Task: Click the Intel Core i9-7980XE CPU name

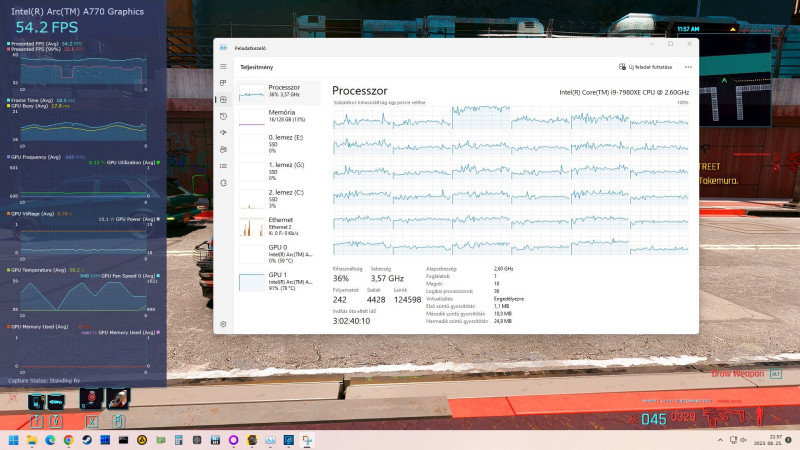Action: click(624, 92)
